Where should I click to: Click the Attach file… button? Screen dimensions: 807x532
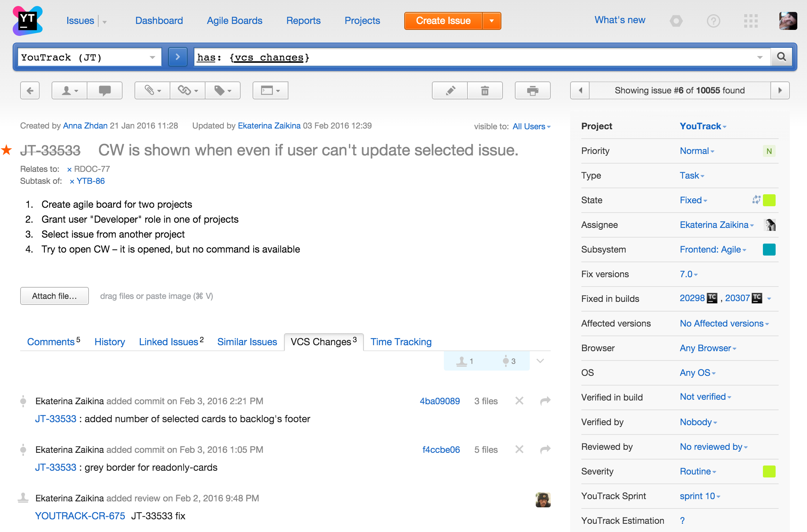coord(54,296)
